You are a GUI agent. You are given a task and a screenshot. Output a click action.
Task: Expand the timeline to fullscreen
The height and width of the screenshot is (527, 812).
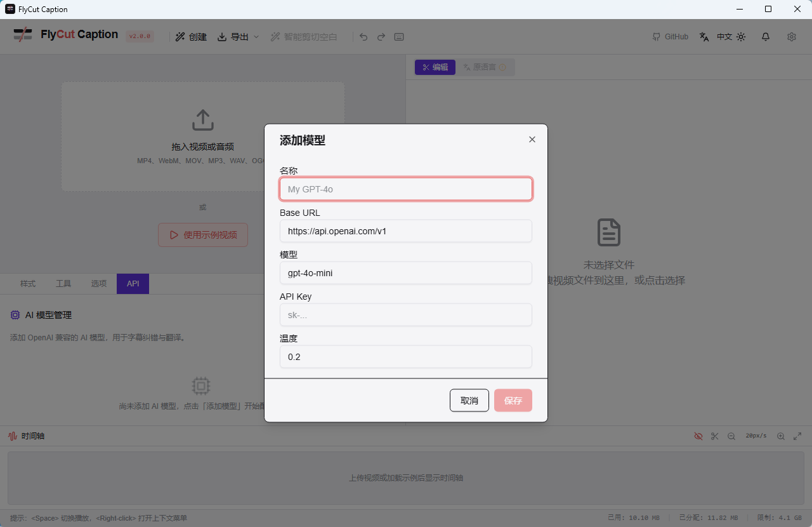coord(797,436)
